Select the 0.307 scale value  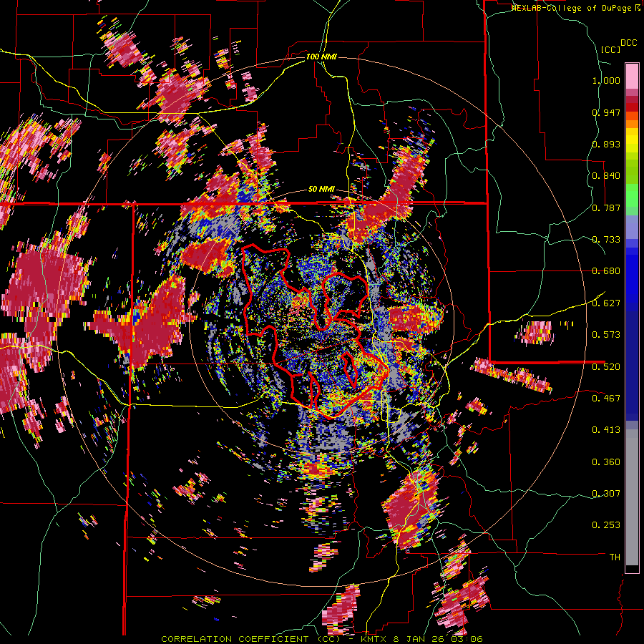(606, 494)
